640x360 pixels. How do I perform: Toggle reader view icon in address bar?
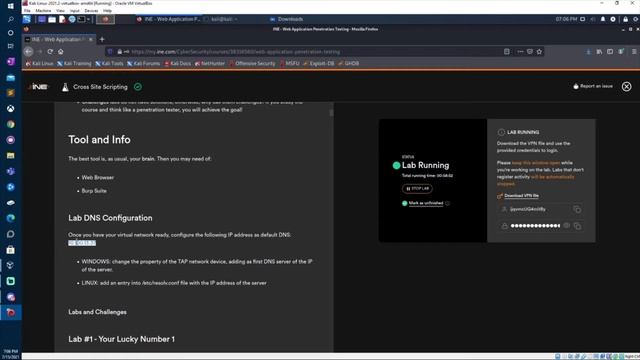tap(507, 52)
